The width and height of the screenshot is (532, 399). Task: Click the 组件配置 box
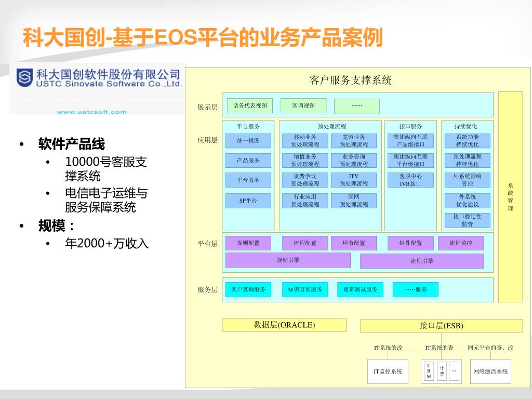(410, 243)
